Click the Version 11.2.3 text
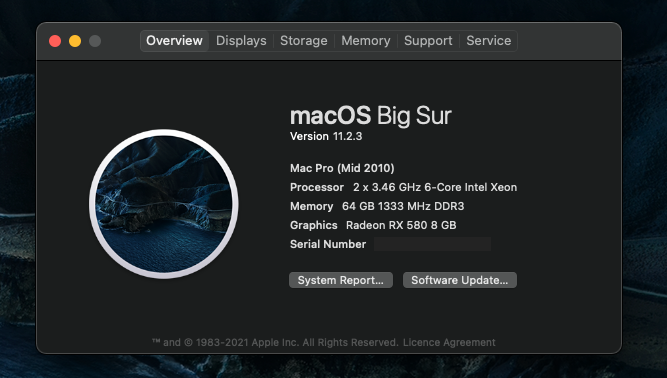The height and width of the screenshot is (378, 667). 326,136
